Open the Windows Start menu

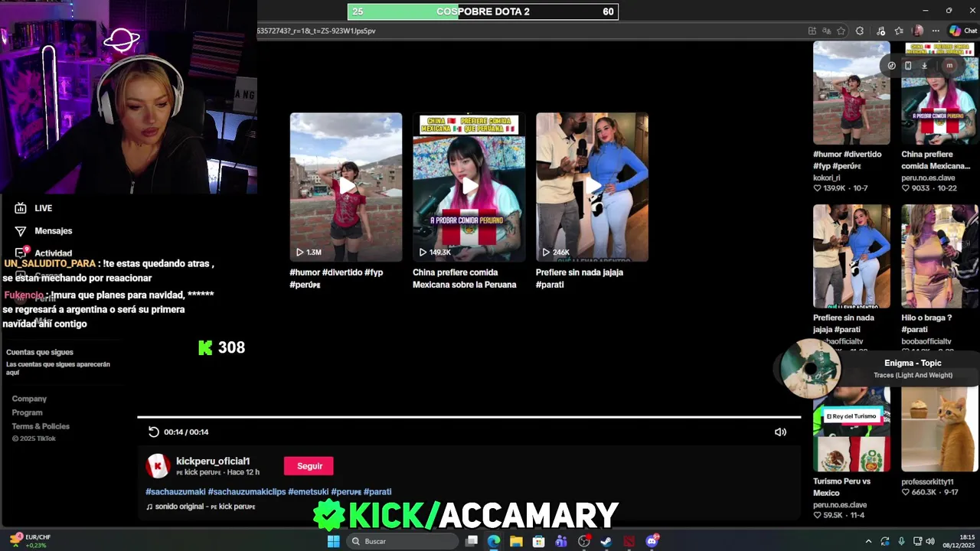coord(333,541)
